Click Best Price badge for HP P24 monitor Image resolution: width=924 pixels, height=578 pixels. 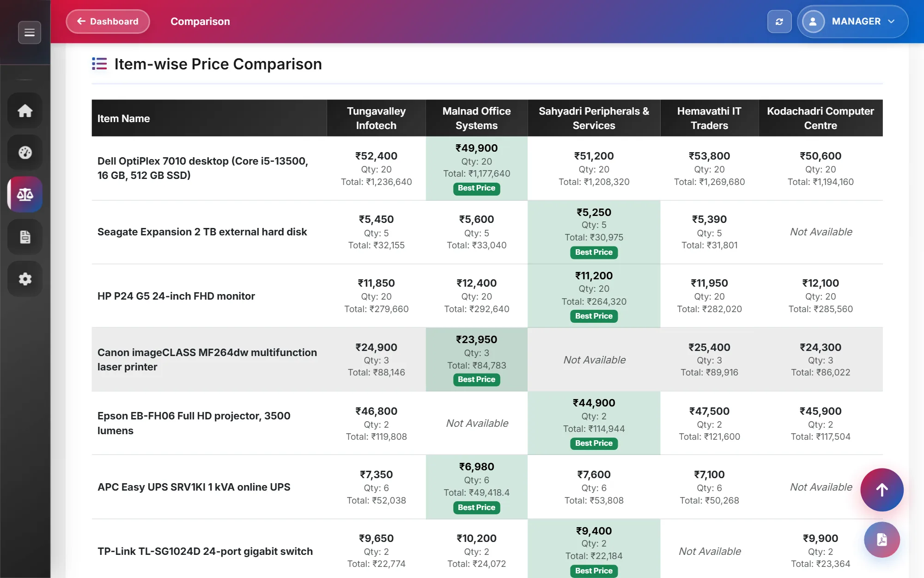(x=594, y=316)
